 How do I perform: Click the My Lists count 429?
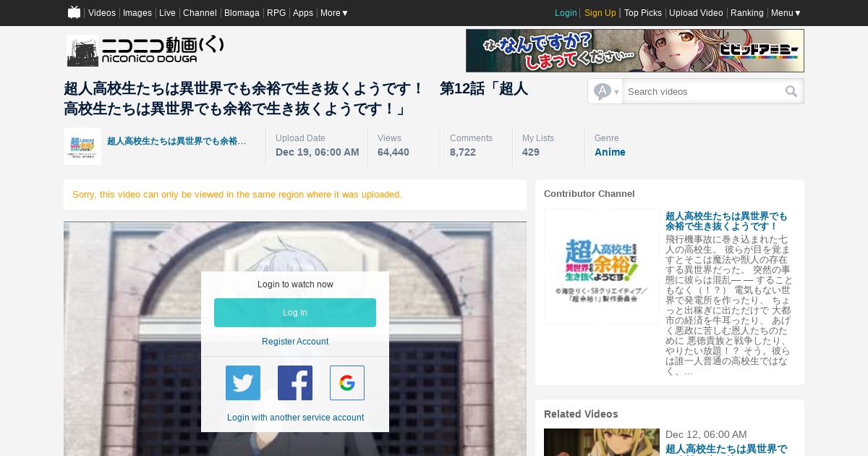pos(531,152)
